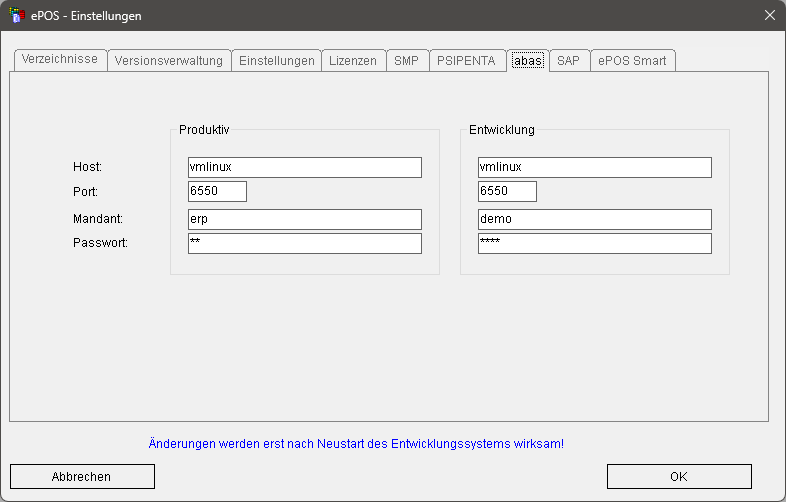
Task: Close the ePOS Einstellungen window
Action: pyautogui.click(x=770, y=15)
